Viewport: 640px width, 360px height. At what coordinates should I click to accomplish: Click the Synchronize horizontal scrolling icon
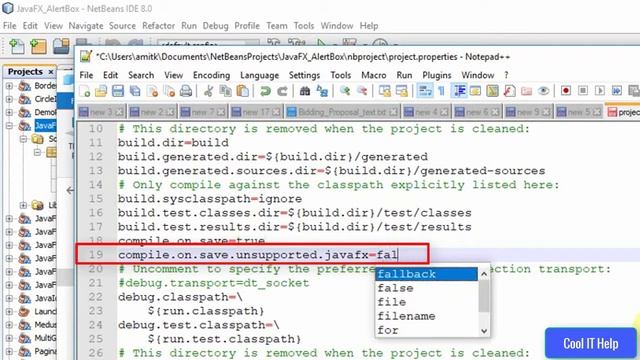coord(402,91)
